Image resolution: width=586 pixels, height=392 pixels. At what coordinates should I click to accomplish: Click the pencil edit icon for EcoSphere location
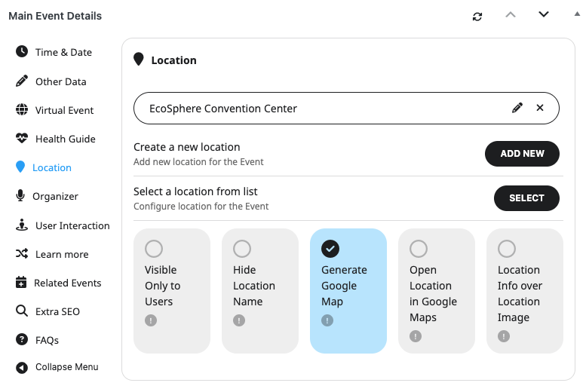pos(517,108)
